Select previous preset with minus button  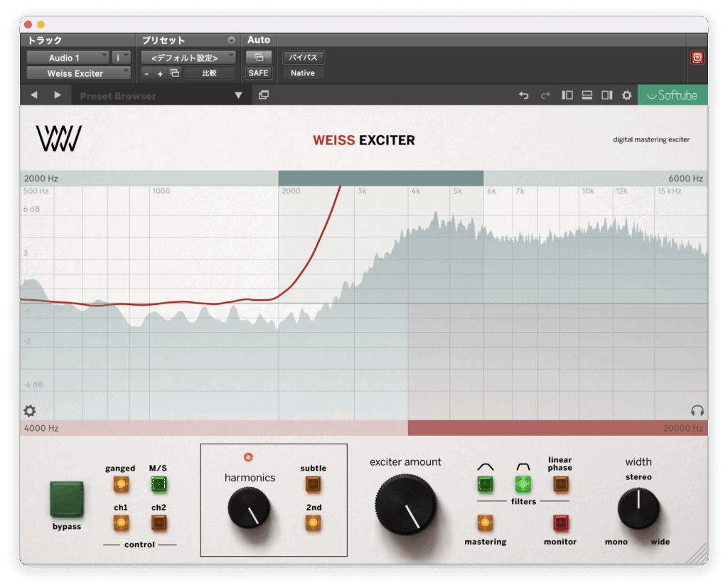[x=146, y=73]
